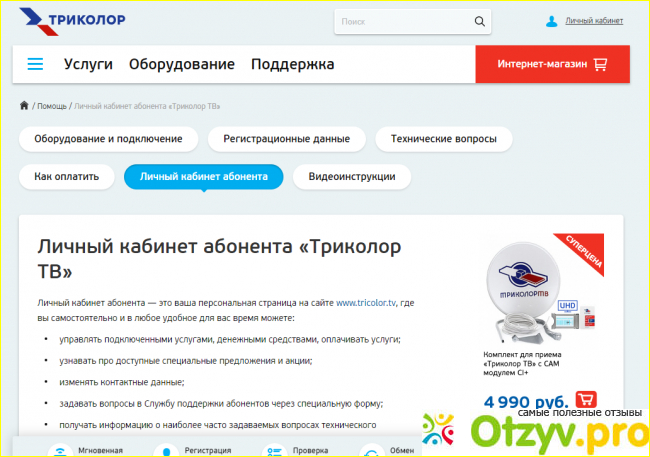Click the user profile icon

click(551, 21)
